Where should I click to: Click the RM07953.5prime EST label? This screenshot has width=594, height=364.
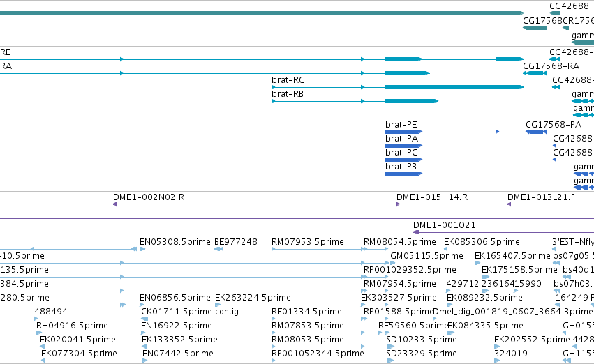308,242
